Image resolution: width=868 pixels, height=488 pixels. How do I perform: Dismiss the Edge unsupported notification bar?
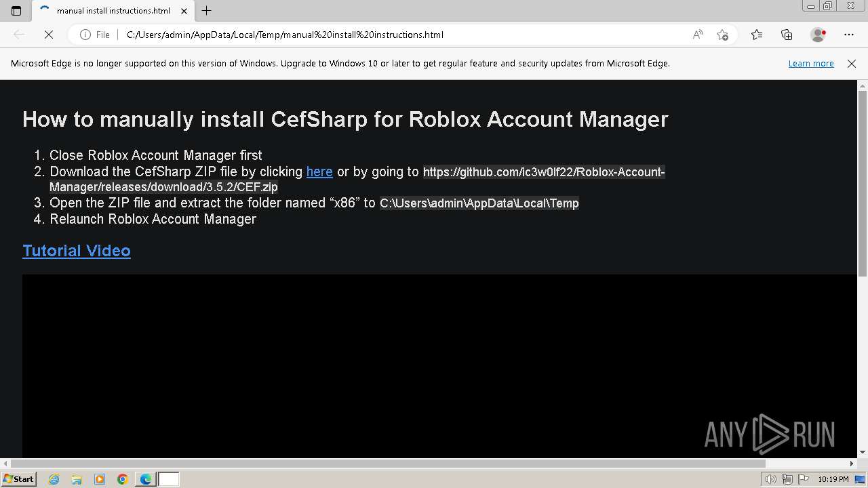tap(852, 63)
